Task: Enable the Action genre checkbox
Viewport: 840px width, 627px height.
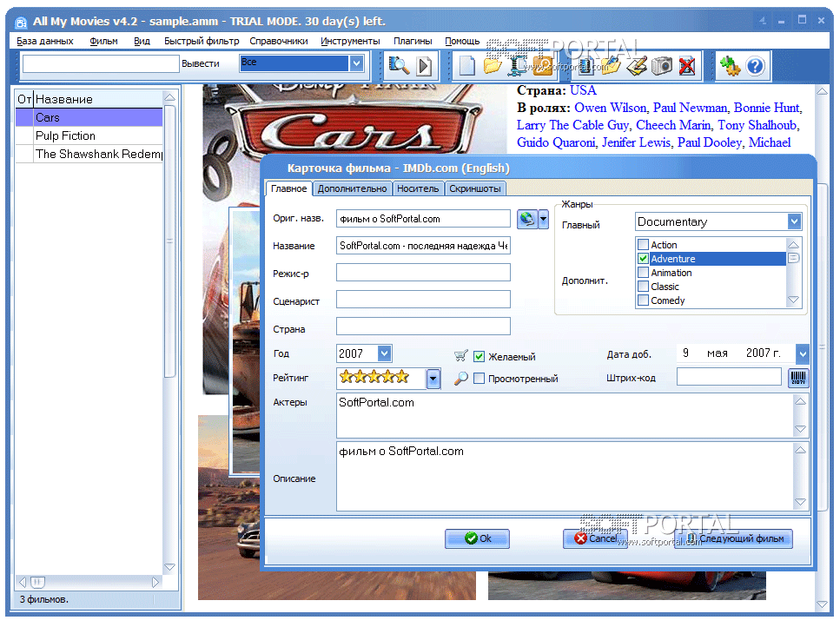Action: (x=644, y=245)
